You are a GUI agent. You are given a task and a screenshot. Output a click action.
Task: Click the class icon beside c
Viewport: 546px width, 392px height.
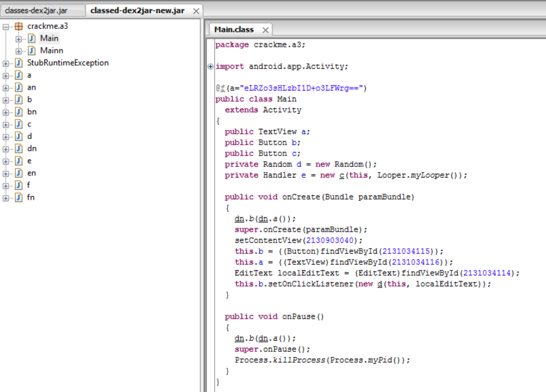click(x=19, y=124)
